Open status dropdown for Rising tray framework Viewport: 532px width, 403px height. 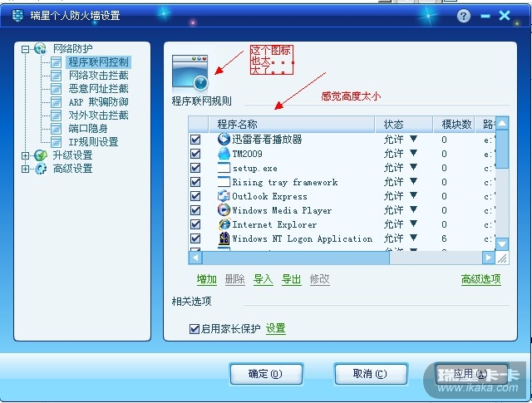coord(413,181)
